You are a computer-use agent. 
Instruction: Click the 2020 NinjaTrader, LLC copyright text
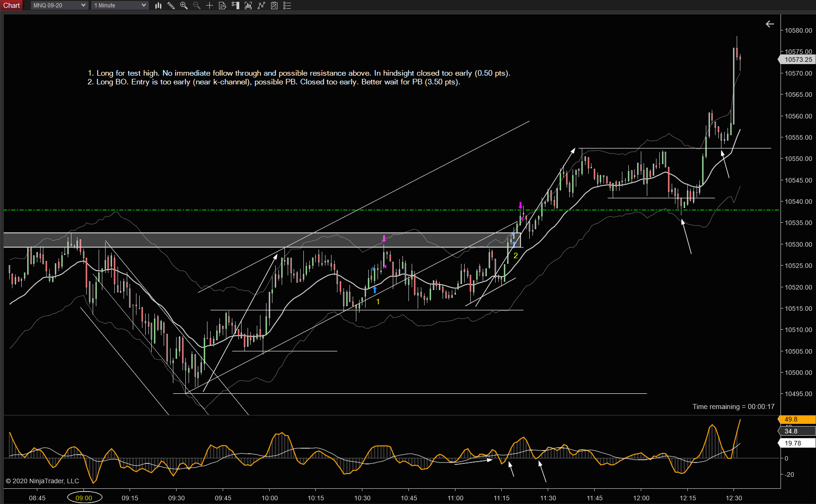coord(42,481)
